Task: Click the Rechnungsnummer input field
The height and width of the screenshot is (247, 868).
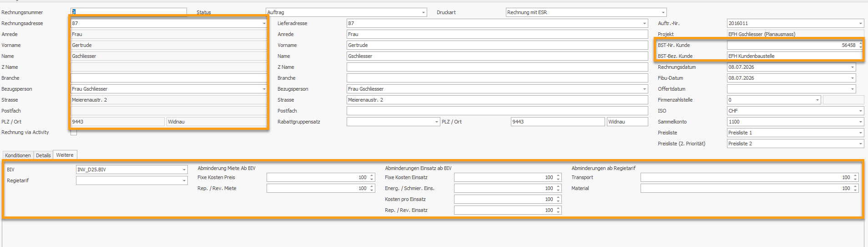Action: [129, 12]
